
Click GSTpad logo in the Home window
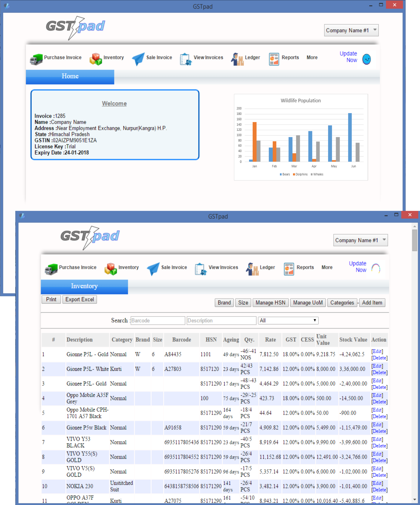point(75,28)
